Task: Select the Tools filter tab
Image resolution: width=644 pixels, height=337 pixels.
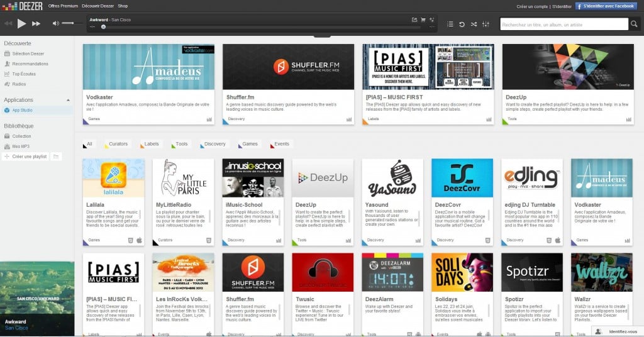Action: (180, 145)
